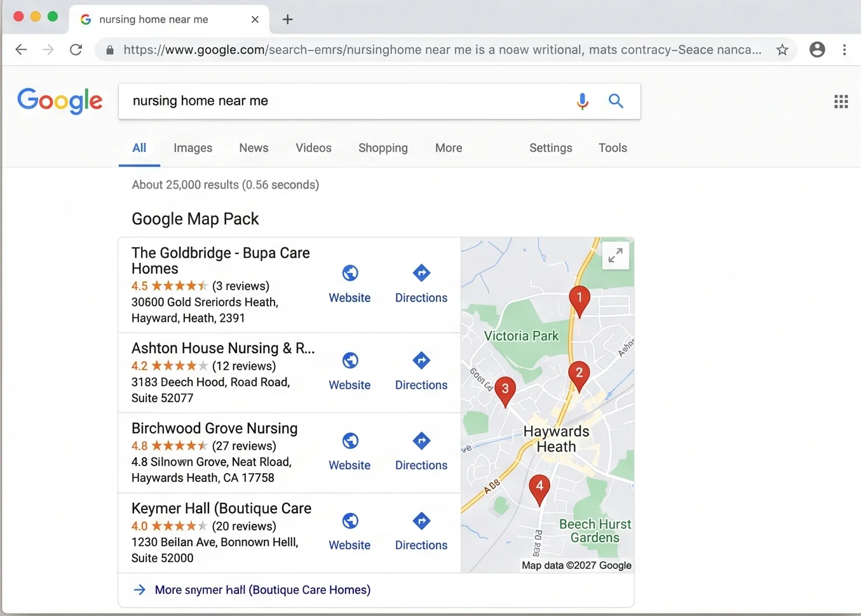Click the '(3 reviews)' text for The Goldbridge
Viewport: 861px width, 616px height.
click(x=241, y=286)
